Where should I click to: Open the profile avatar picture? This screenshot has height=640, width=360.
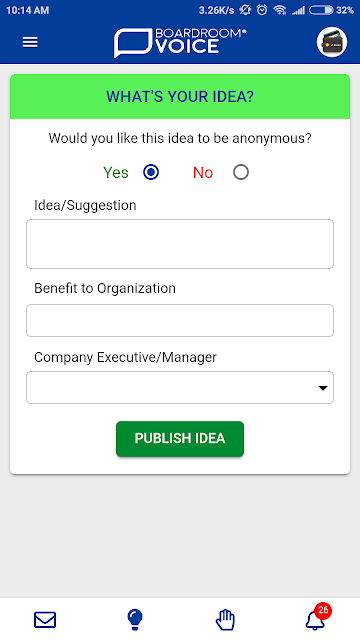click(x=332, y=42)
